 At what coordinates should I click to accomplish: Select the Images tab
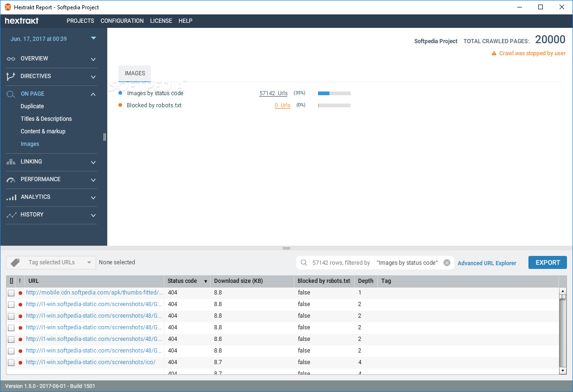tap(135, 73)
